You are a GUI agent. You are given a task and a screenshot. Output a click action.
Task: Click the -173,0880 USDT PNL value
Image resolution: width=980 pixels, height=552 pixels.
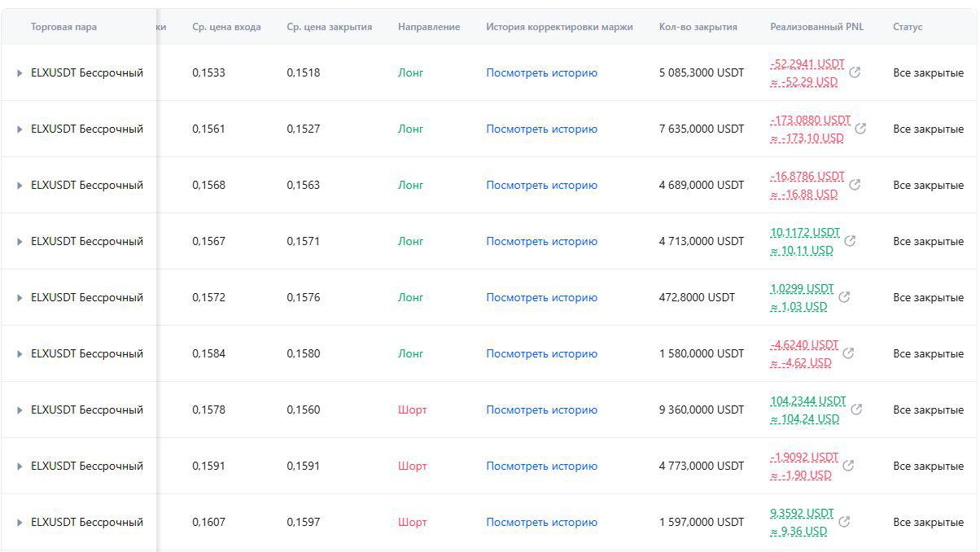click(x=810, y=120)
